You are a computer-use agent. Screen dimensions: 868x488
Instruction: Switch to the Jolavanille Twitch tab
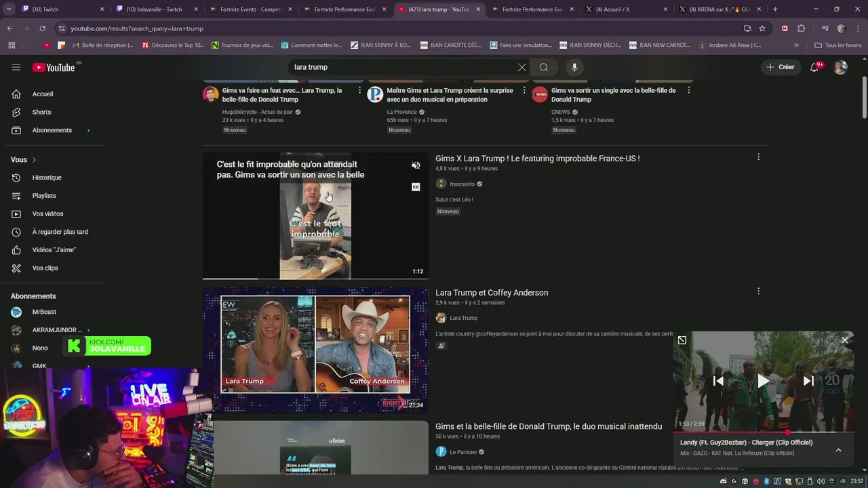pyautogui.click(x=155, y=9)
